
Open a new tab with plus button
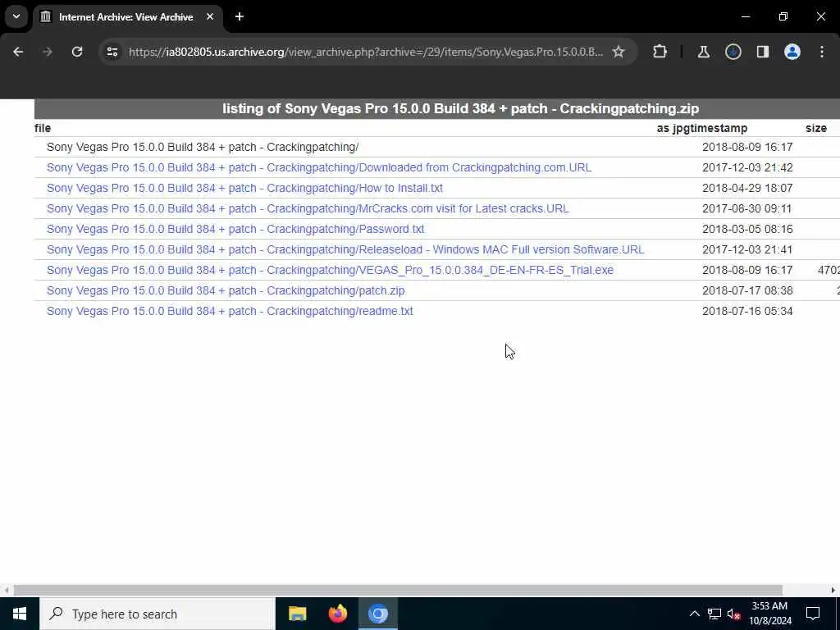click(240, 16)
